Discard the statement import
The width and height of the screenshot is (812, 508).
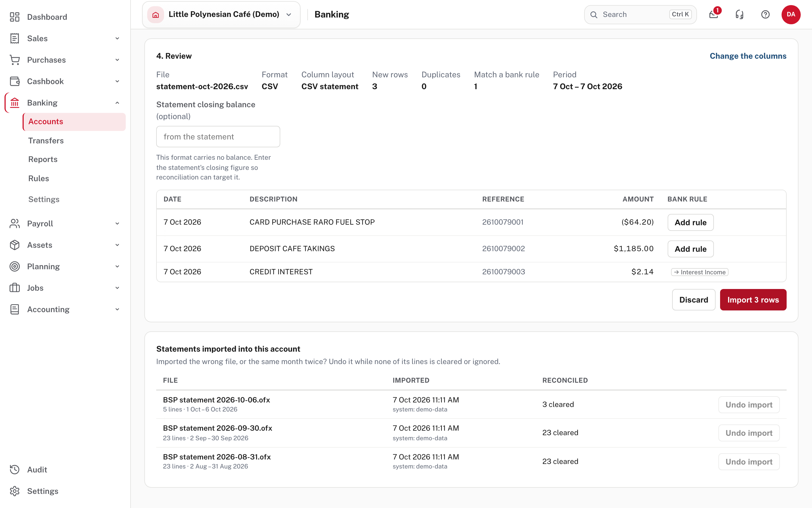pos(694,300)
